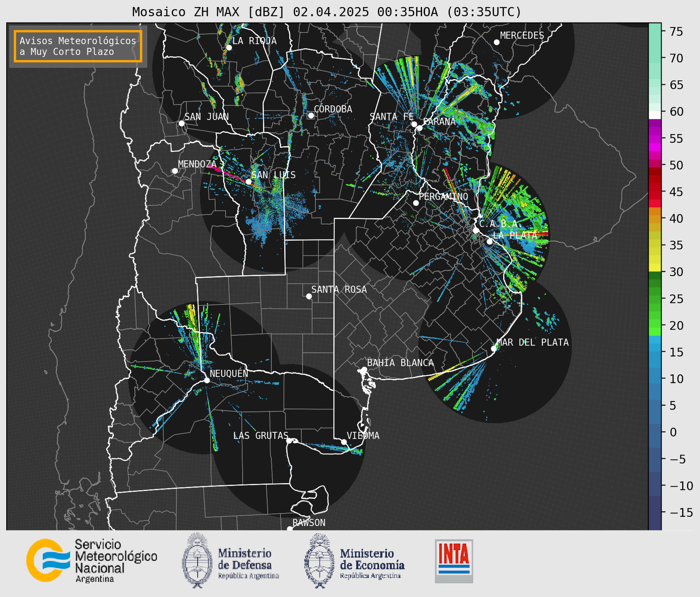Image resolution: width=700 pixels, height=597 pixels.
Task: Click the 30 label on the dBZ scale
Action: click(677, 272)
